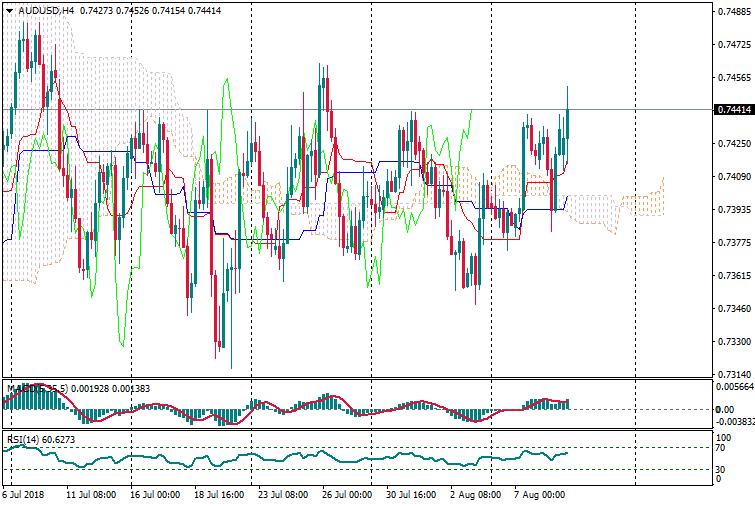Click the 11 Jul 08:00 time label
The height and width of the screenshot is (506, 755).
[88, 495]
